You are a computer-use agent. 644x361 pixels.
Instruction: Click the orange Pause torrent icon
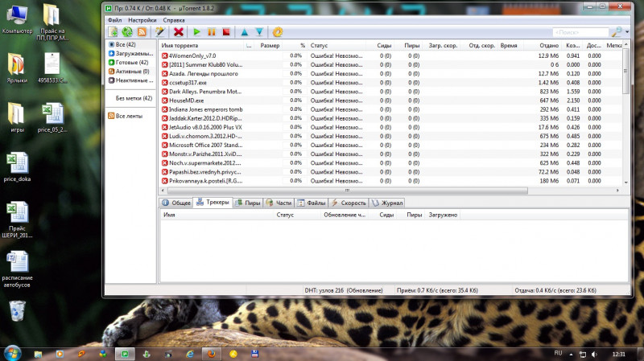coord(212,32)
